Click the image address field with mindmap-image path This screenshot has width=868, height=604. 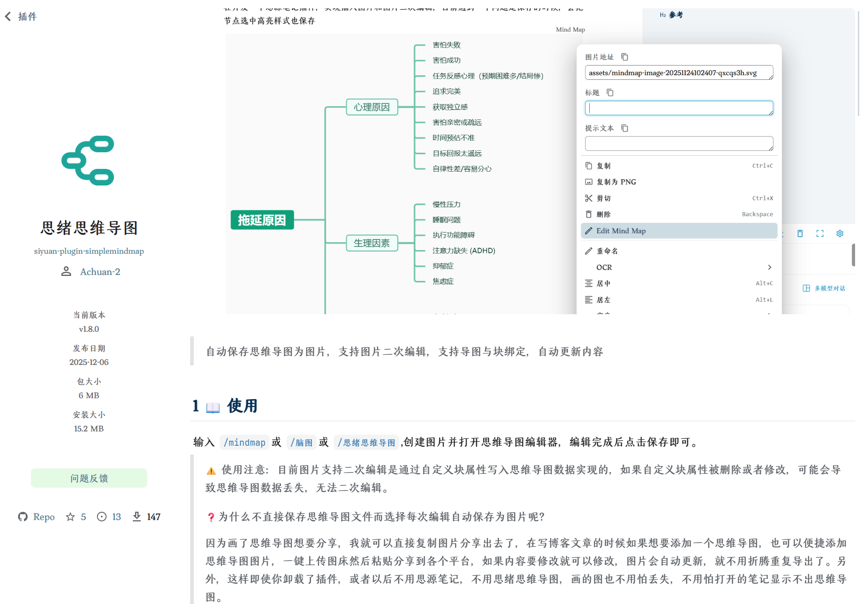[679, 73]
